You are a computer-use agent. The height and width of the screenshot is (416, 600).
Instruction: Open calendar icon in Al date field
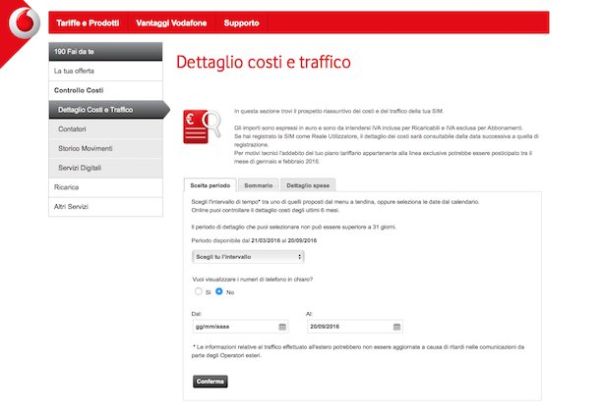(397, 326)
